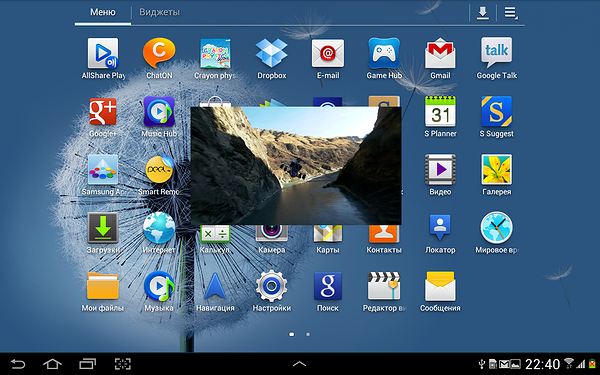This screenshot has width=600, height=375.
Task: Expand the mini apps tray arrow
Action: coord(299,364)
